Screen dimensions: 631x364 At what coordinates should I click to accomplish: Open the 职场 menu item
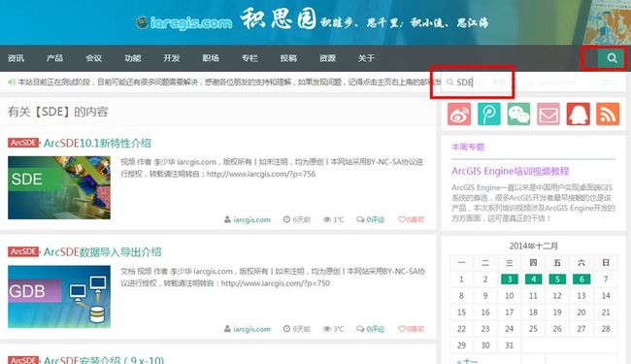click(211, 58)
